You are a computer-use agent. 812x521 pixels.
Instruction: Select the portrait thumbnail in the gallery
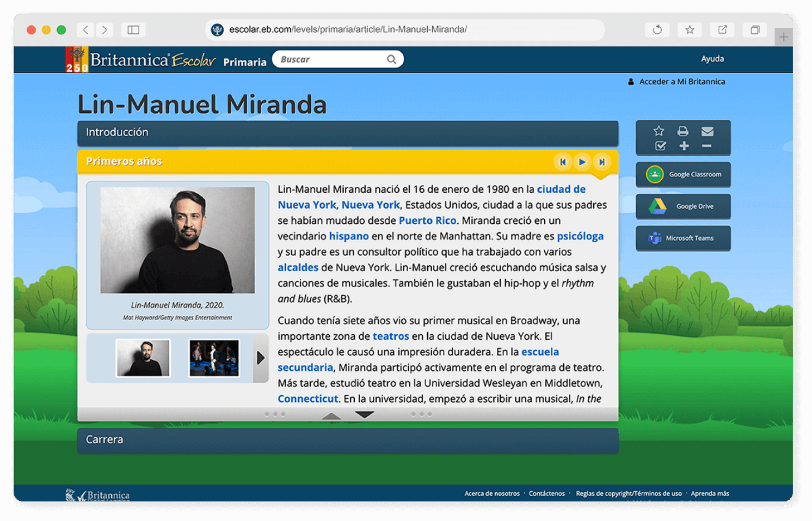click(143, 358)
